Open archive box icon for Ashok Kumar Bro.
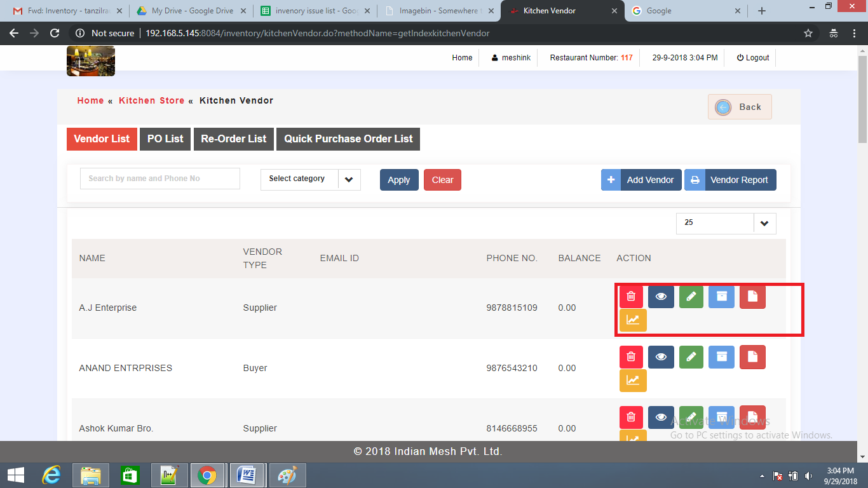 (x=721, y=417)
